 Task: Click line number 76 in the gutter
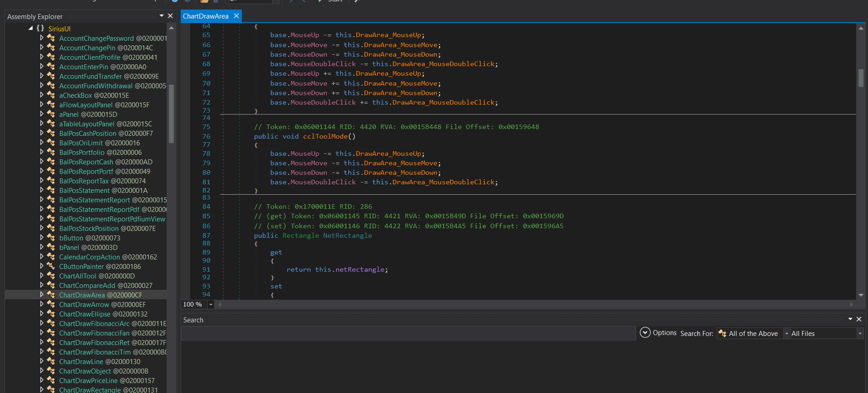click(x=206, y=136)
